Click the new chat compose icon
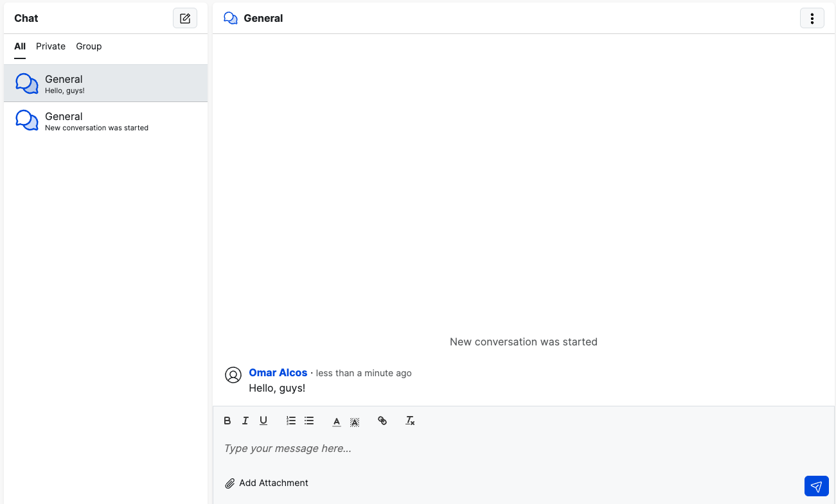Screen dimensions: 836x504 (185, 19)
